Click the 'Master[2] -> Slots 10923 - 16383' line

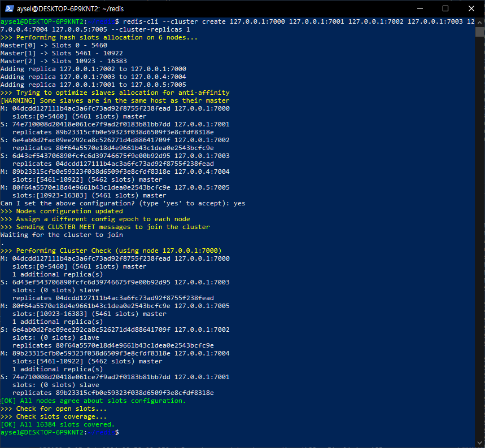tap(64, 61)
